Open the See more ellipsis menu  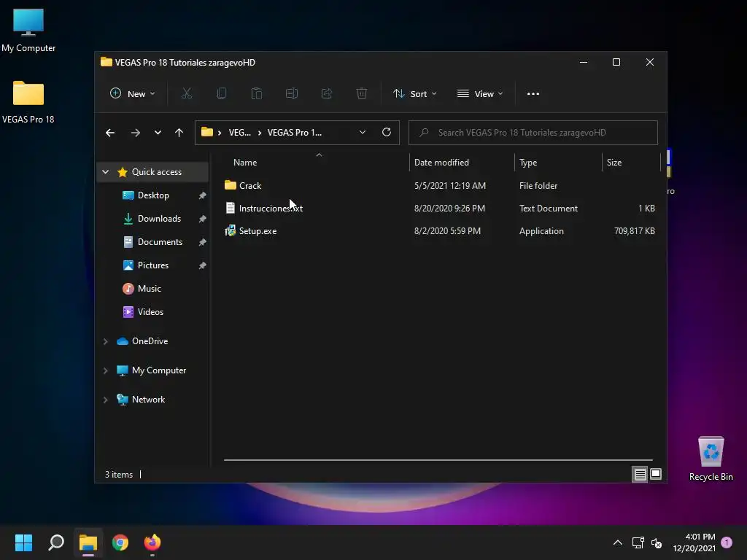coord(533,94)
